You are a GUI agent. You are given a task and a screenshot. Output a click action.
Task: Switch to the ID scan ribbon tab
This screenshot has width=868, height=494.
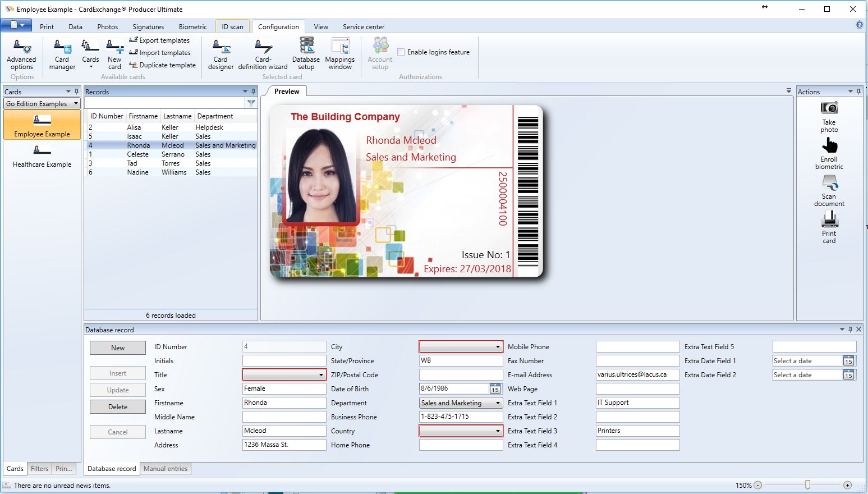click(232, 26)
